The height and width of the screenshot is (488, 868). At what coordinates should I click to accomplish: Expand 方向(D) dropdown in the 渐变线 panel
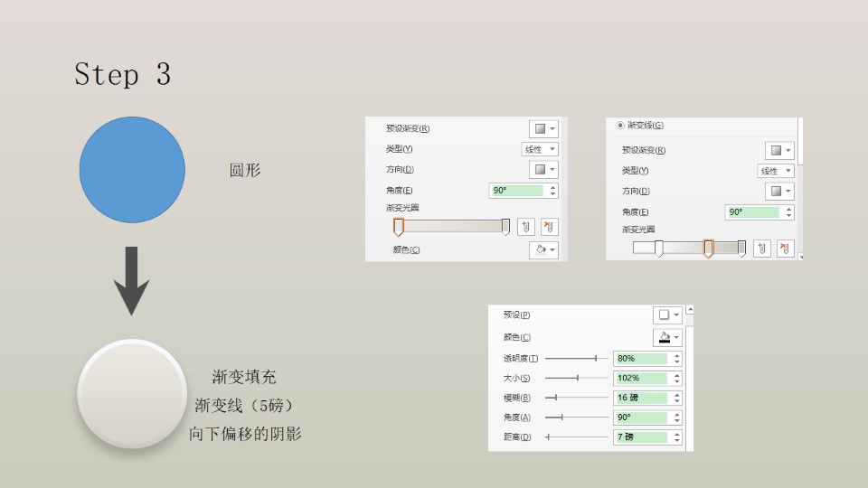pos(779,192)
